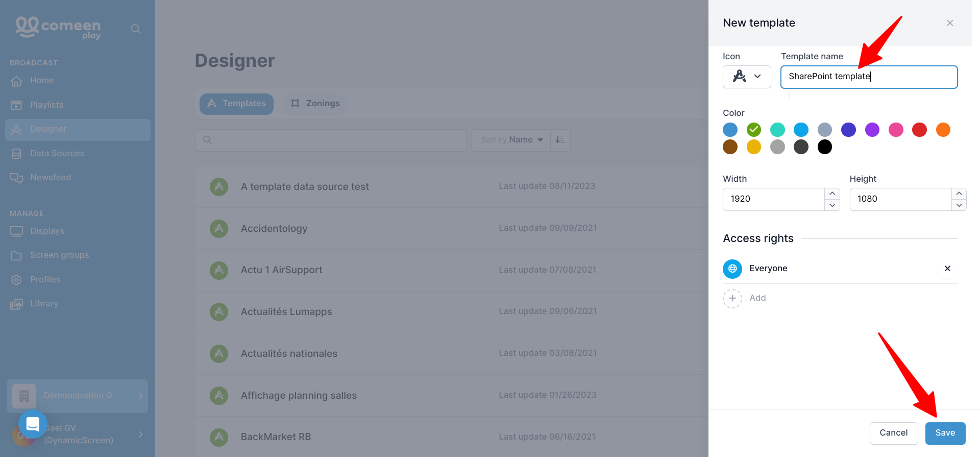Viewport: 980px width, 457px height.
Task: Open the Accidentology template
Action: pos(452,228)
